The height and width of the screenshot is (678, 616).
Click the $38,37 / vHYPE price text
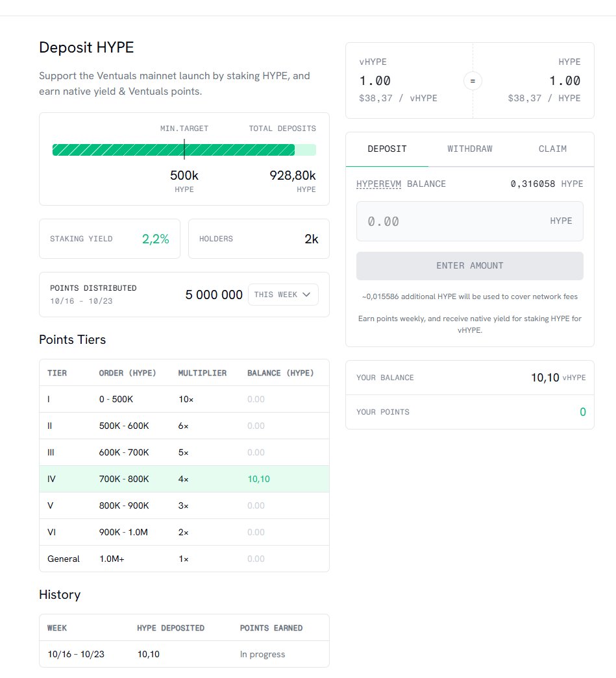coord(398,98)
